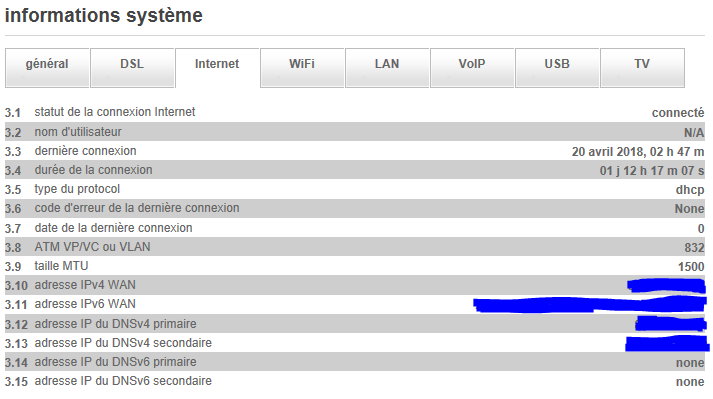This screenshot has height=399, width=713.
Task: Open the VoIP tab
Action: [x=472, y=68]
